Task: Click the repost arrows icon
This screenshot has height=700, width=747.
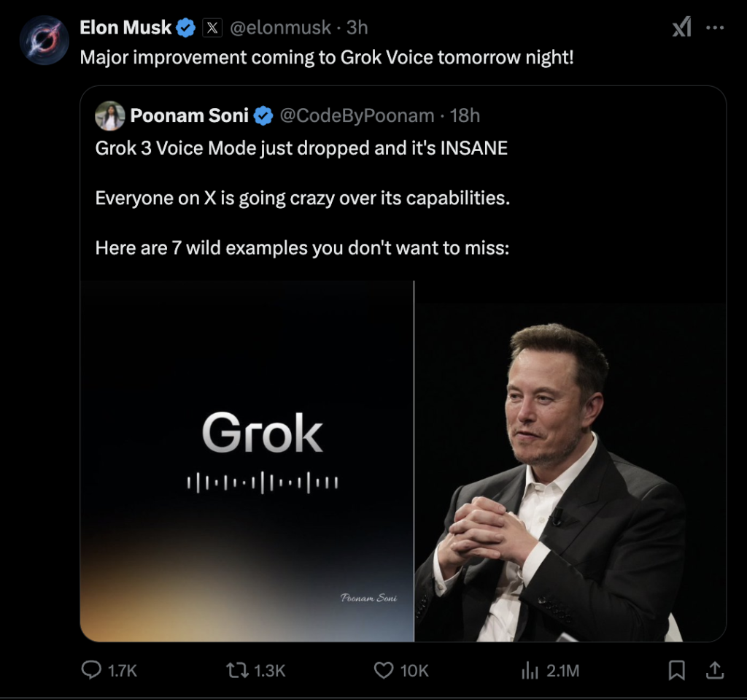Action: [x=237, y=670]
